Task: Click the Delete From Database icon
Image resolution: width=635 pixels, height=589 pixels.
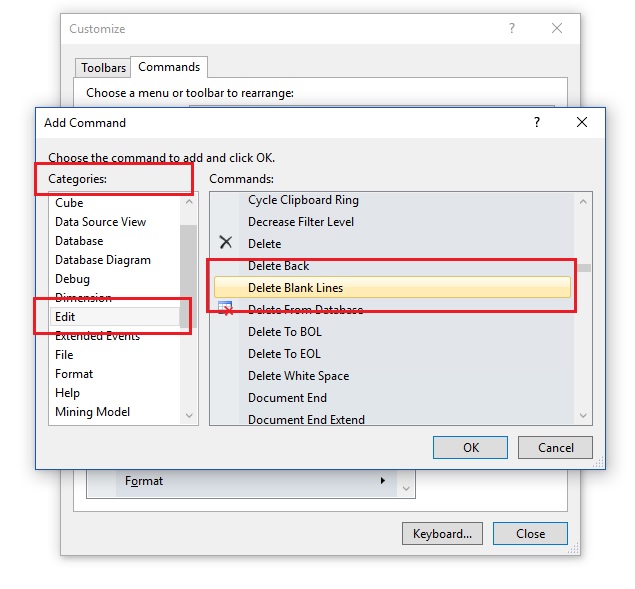Action: tap(225, 308)
